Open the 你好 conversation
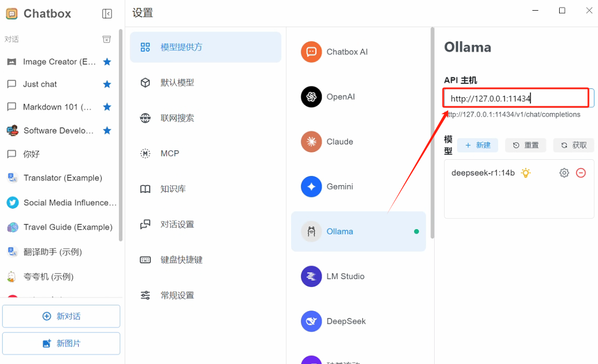The height and width of the screenshot is (364, 598). pos(60,154)
